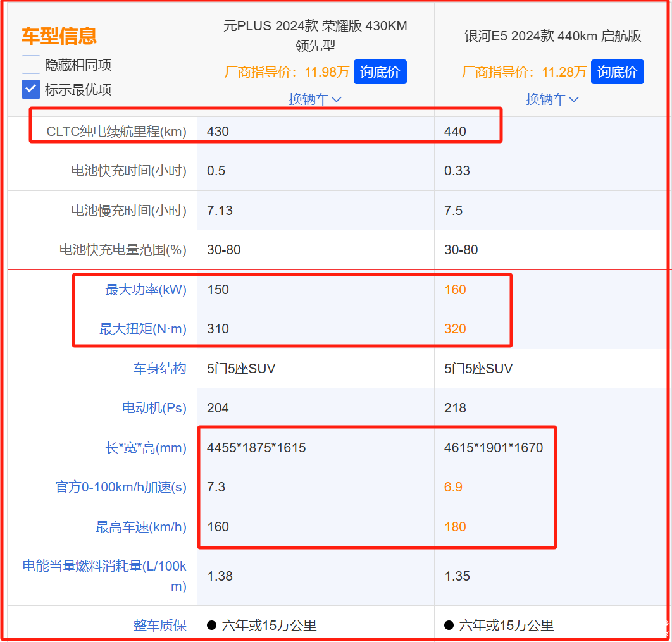Click the 最大扭矩(N·m) parameter link
Viewport: 672px width, 642px height.
(142, 329)
